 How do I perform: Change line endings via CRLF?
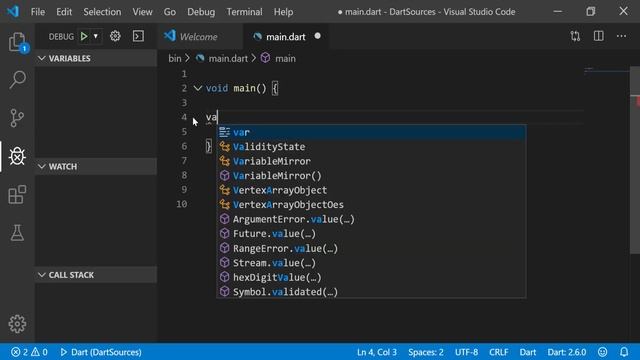pos(499,352)
